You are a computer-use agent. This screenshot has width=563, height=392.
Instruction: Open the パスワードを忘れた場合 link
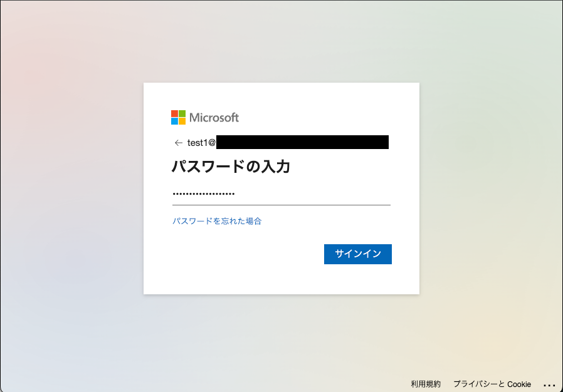point(217,221)
